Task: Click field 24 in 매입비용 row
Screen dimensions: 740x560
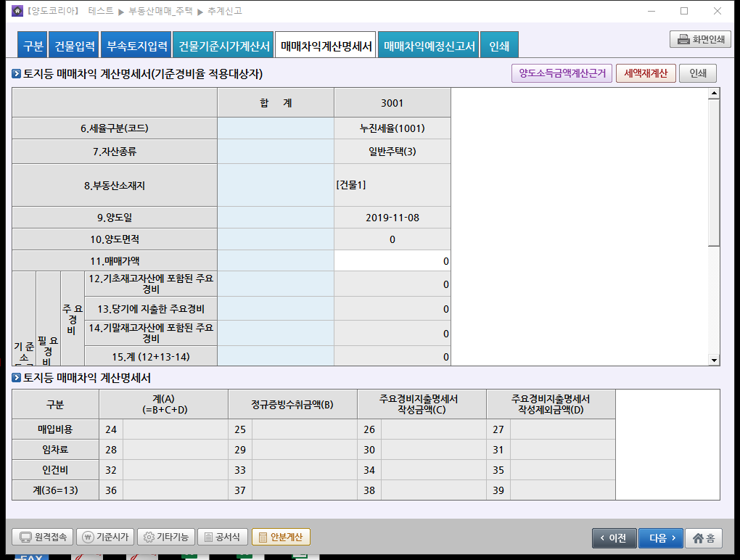Action: (x=175, y=429)
